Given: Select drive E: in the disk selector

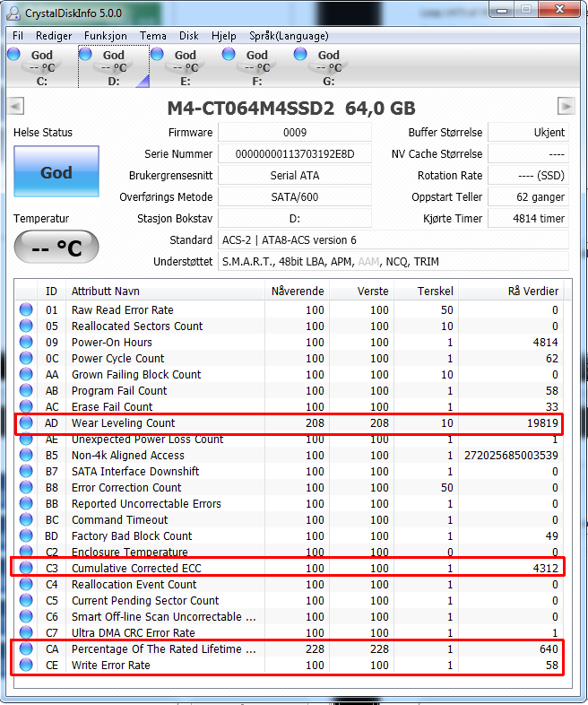Looking at the screenshot, I should (185, 67).
